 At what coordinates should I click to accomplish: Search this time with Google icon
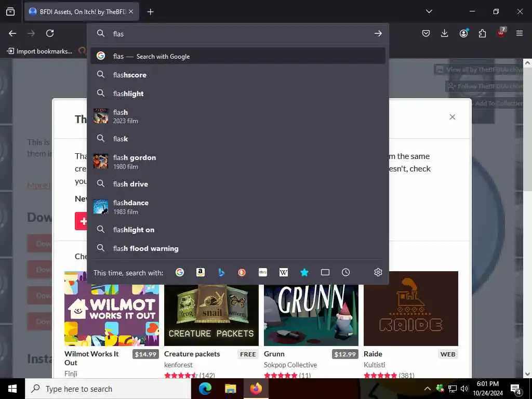[180, 272]
